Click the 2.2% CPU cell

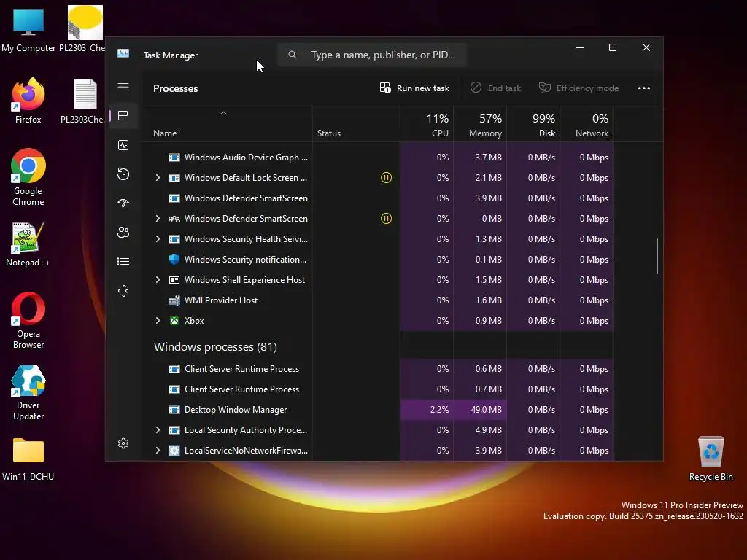click(x=427, y=410)
